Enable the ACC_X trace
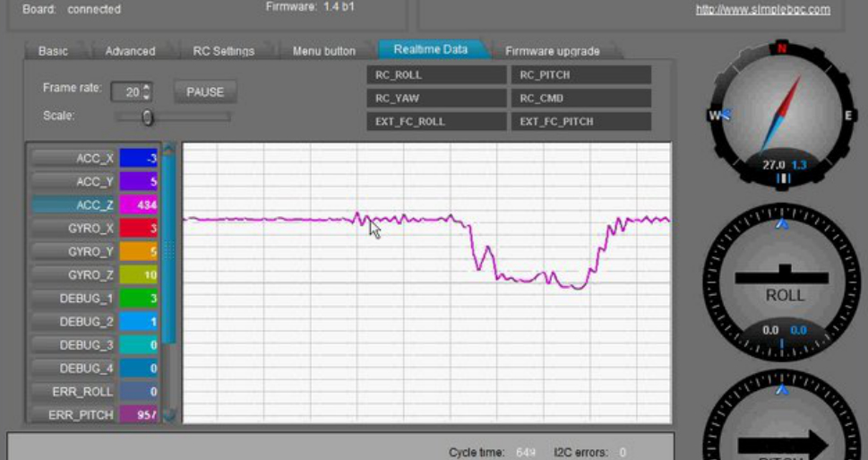The height and width of the screenshot is (460, 868). pos(73,159)
